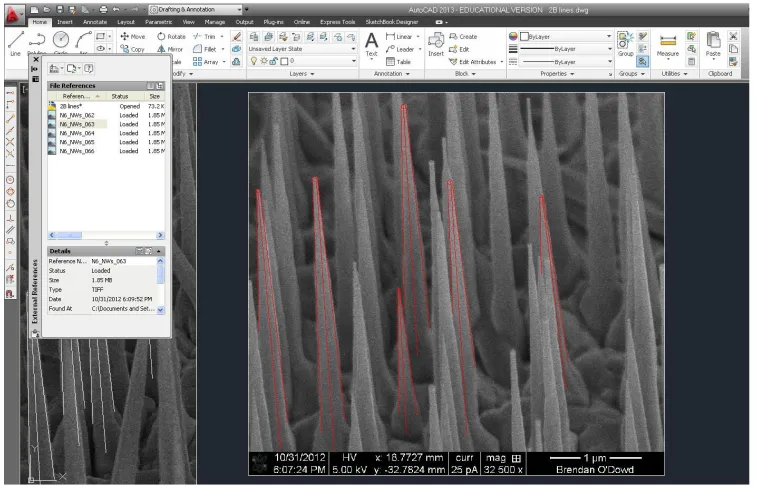The height and width of the screenshot is (486, 758).
Task: Select the Circle drawing tool
Action: (x=61, y=40)
